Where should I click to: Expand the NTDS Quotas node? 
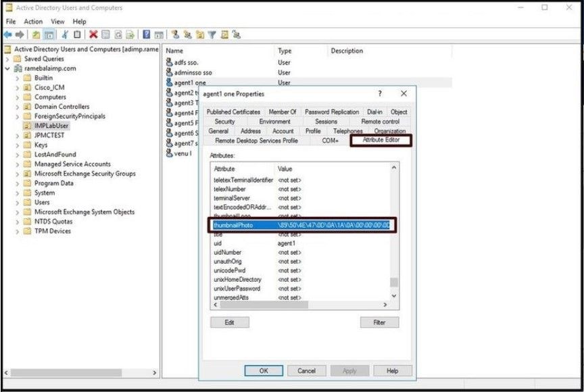click(17, 222)
